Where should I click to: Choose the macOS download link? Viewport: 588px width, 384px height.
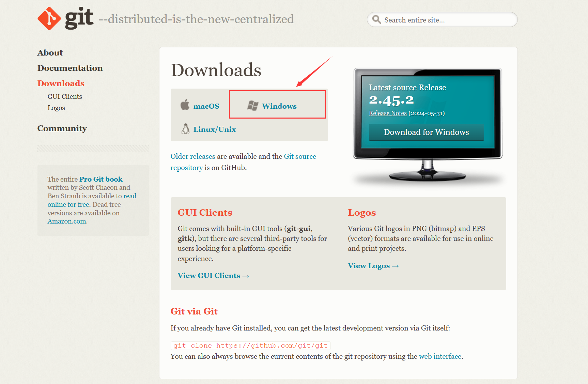206,106
